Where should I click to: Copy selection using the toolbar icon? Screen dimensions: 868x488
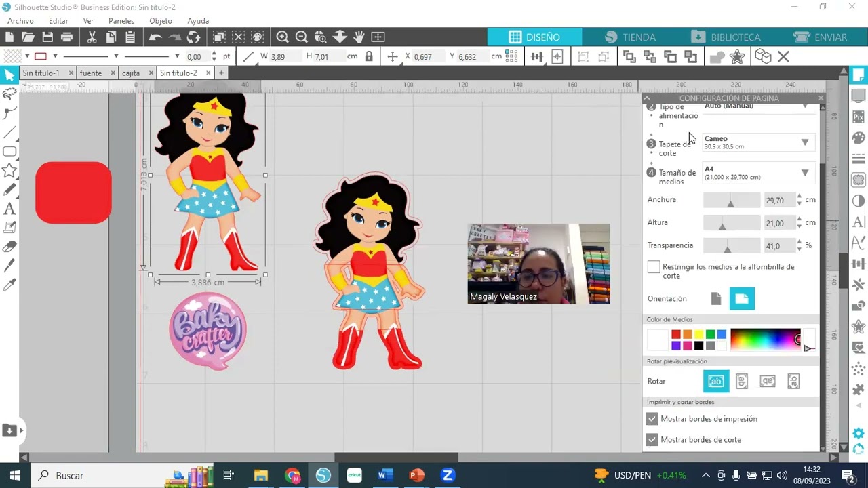click(111, 37)
